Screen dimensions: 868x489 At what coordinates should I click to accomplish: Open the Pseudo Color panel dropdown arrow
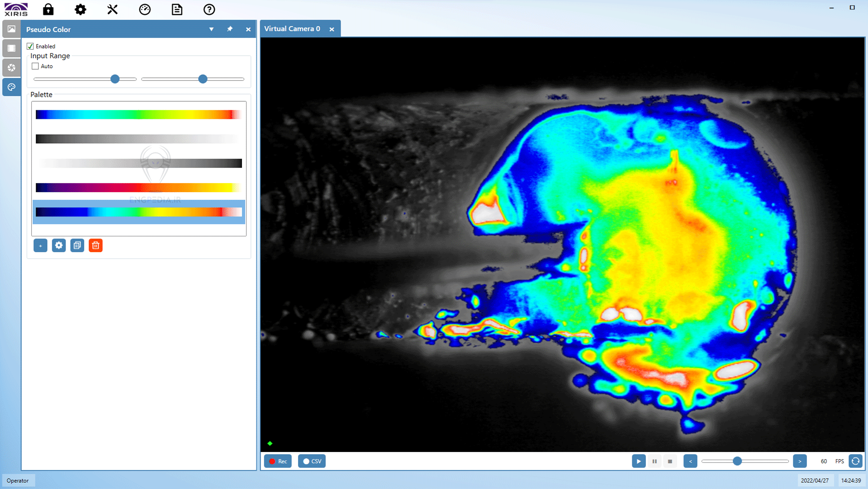coord(211,29)
